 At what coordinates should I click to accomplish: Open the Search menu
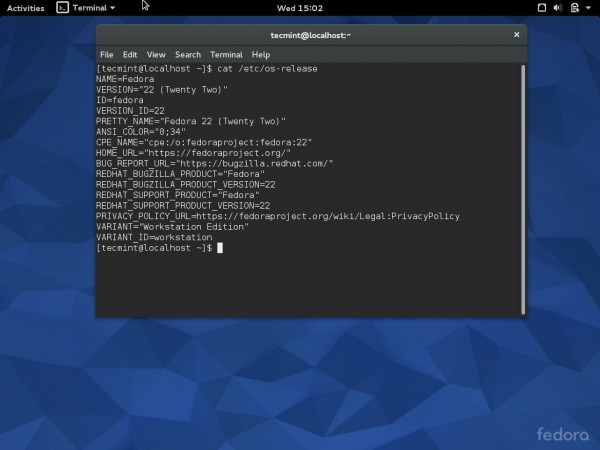[188, 54]
